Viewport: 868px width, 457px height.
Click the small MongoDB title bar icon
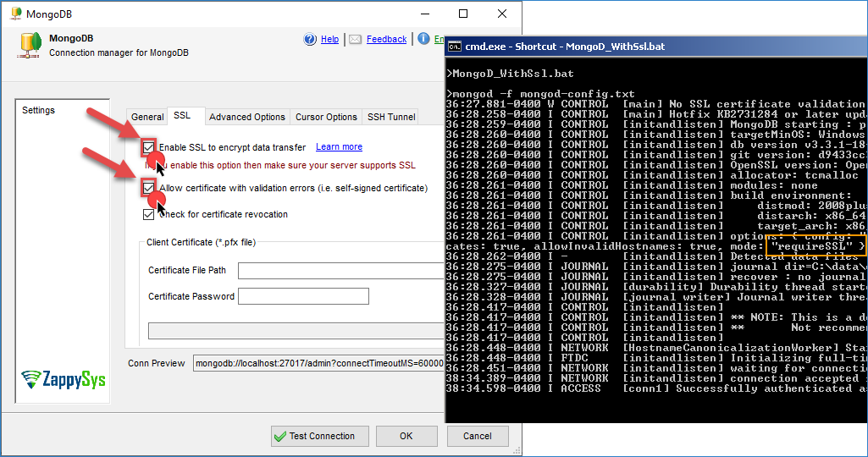[14, 14]
